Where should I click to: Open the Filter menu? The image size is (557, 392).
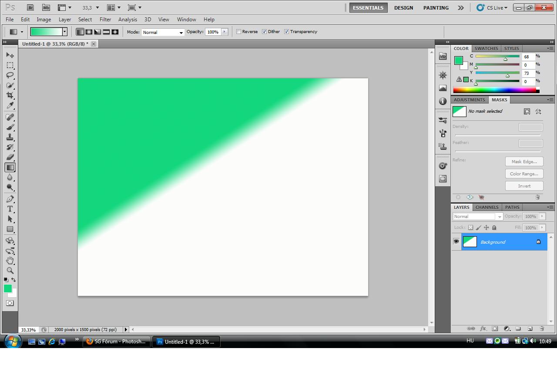[x=105, y=20]
